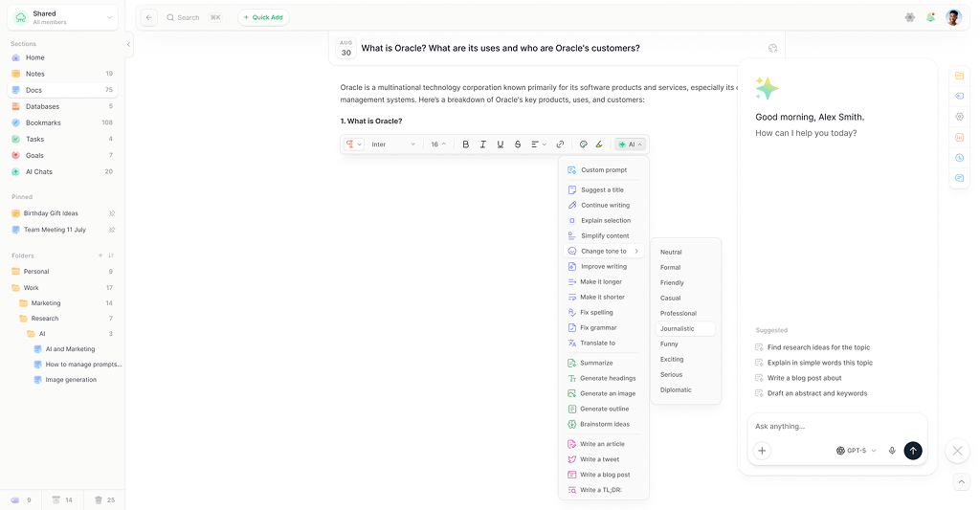
Task: Open Bookmarks section in sidebar
Action: pyautogui.click(x=62, y=122)
